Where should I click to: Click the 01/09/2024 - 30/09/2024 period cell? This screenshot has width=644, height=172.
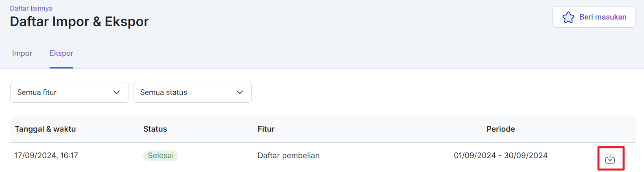click(501, 156)
